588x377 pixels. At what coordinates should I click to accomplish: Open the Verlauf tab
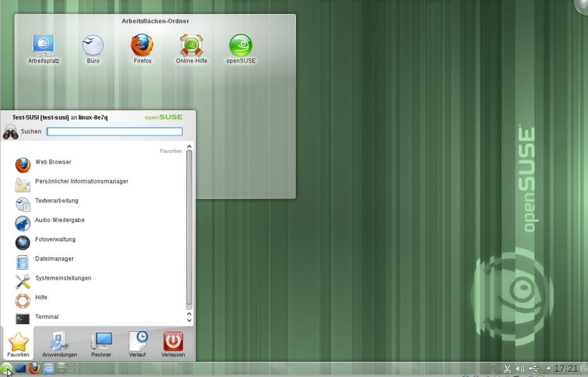click(137, 344)
